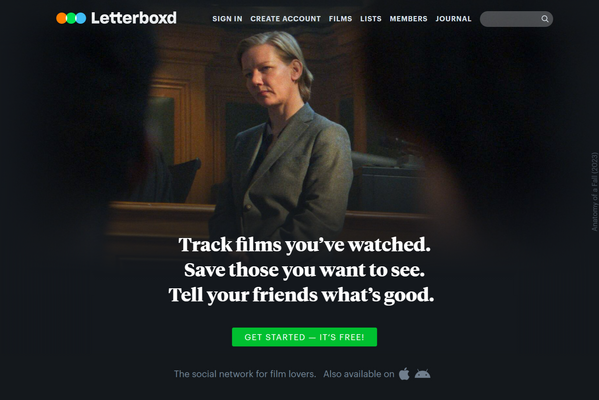Select Create Account in the navigation

point(285,19)
